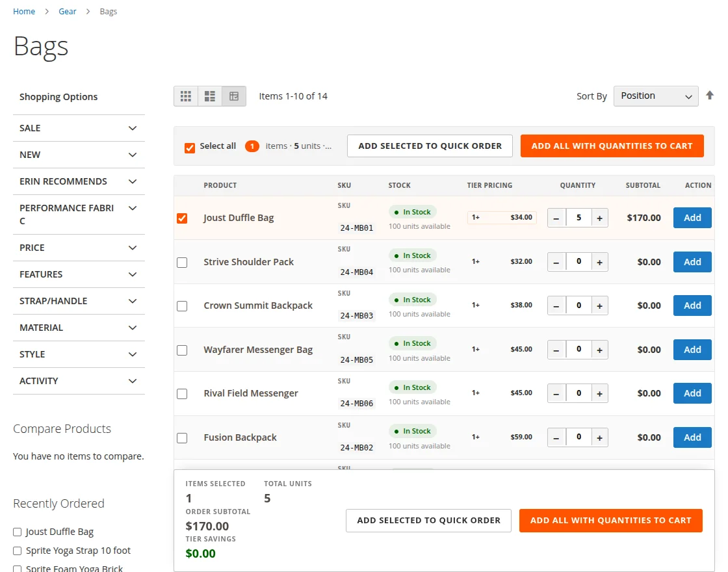Expand the STRAP/HANDLE filter
This screenshot has width=728, height=572.
click(x=79, y=301)
